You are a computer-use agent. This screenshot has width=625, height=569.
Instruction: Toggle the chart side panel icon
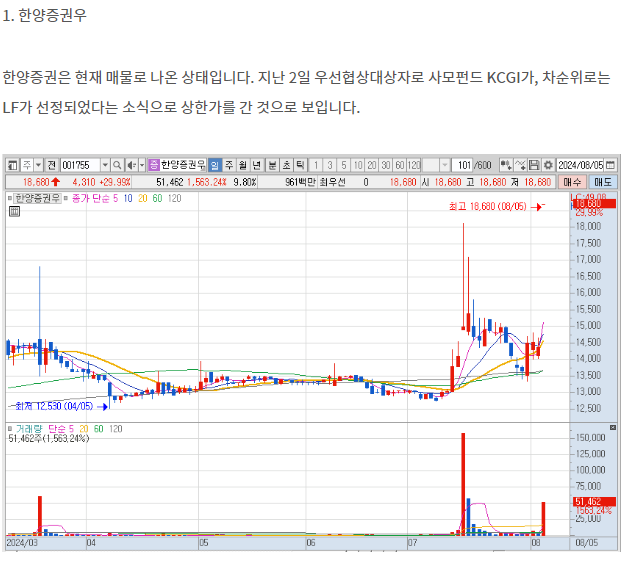[x=12, y=165]
